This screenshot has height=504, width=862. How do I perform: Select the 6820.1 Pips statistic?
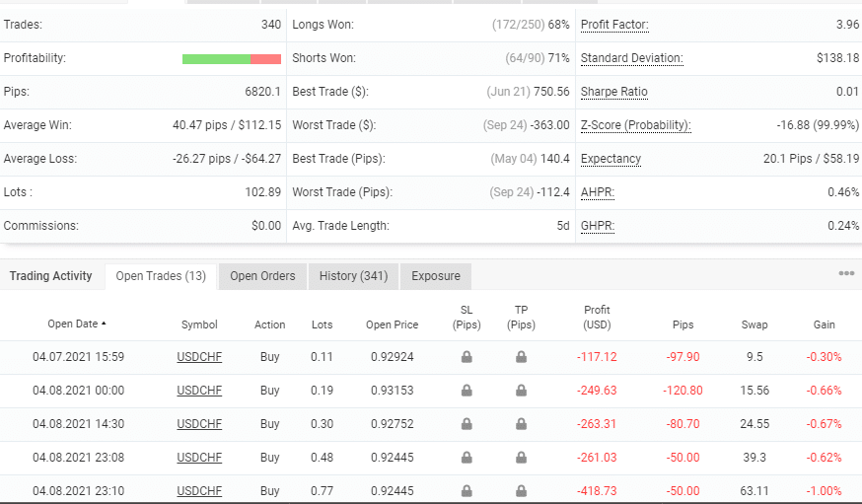(x=262, y=92)
